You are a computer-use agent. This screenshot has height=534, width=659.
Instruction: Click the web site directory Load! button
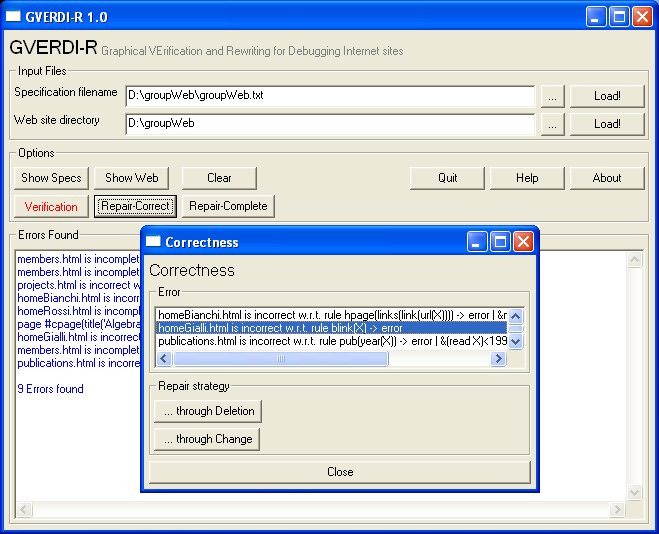pyautogui.click(x=607, y=124)
